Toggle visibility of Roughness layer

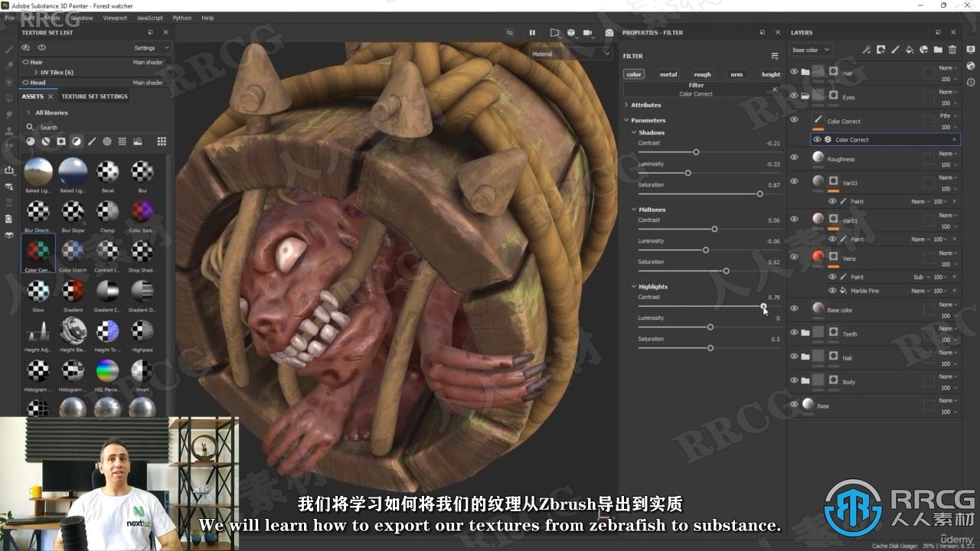point(794,158)
